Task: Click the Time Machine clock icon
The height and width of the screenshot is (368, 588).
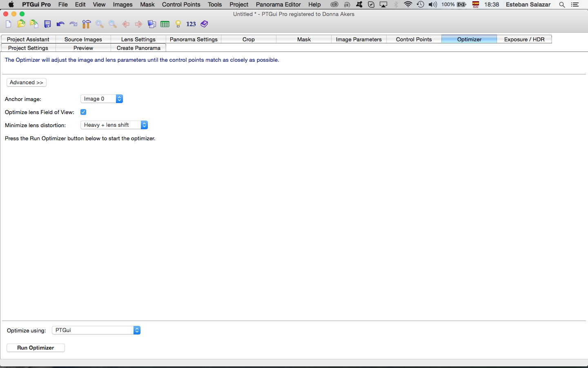Action: tap(420, 4)
